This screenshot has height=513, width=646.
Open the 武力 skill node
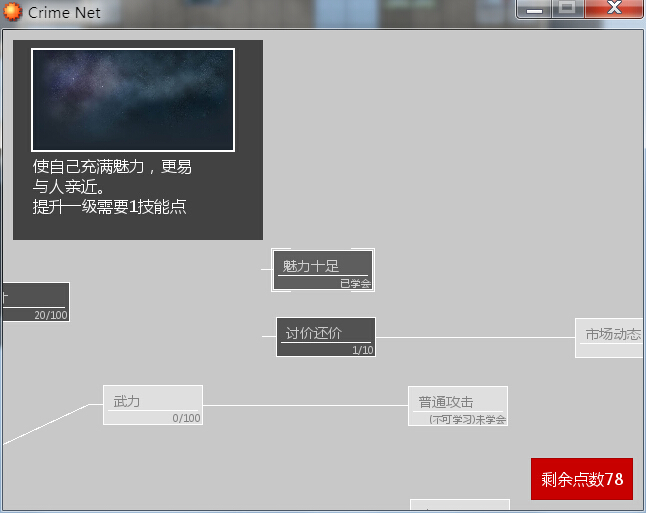tap(153, 405)
